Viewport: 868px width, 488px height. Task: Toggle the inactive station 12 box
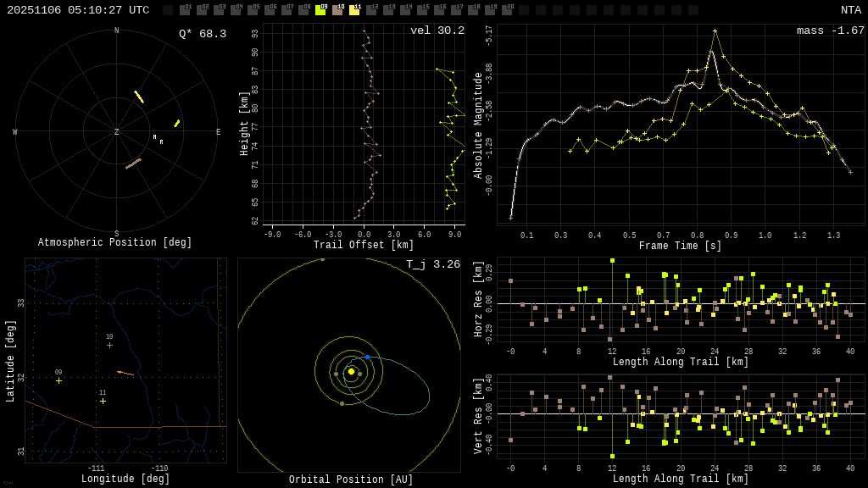point(371,10)
